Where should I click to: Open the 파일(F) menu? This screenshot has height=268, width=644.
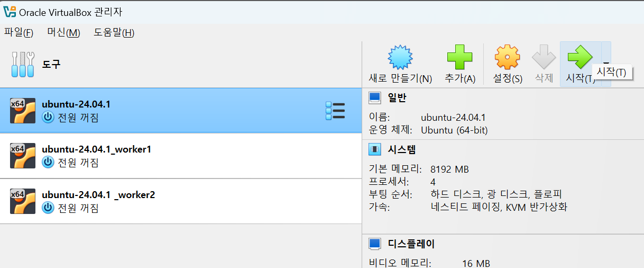point(19,32)
